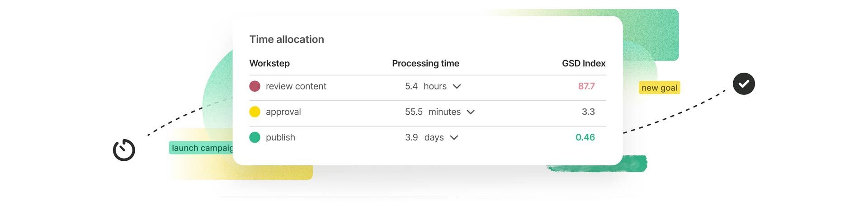Click the red dot beside review content
Screen dimensions: 868x206
pos(255,86)
